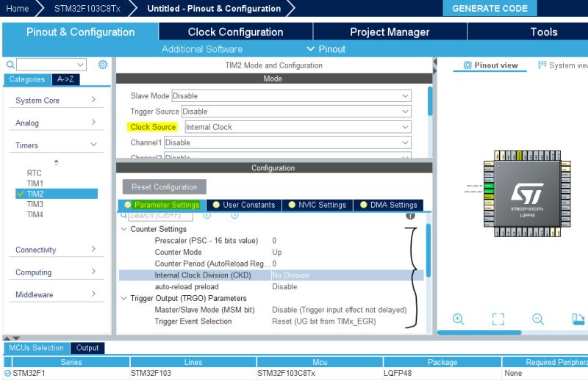
Task: Collapse the Counter Settings group
Action: [x=123, y=229]
